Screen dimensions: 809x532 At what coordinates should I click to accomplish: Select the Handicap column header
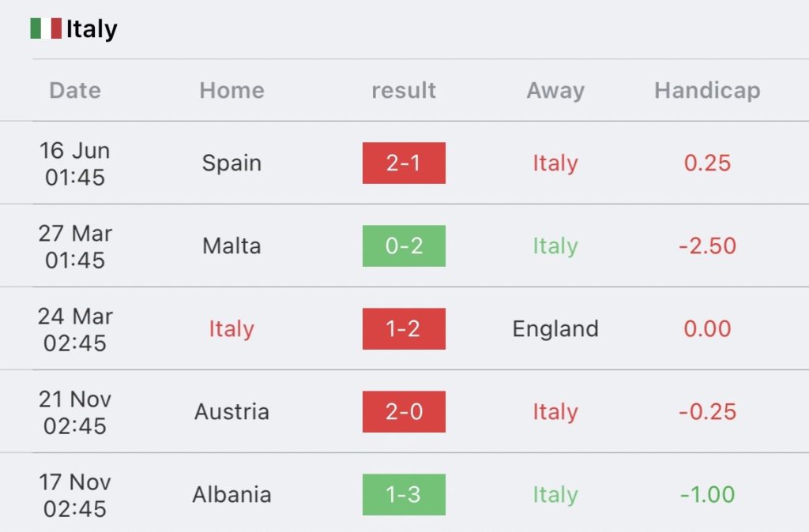[x=707, y=90]
